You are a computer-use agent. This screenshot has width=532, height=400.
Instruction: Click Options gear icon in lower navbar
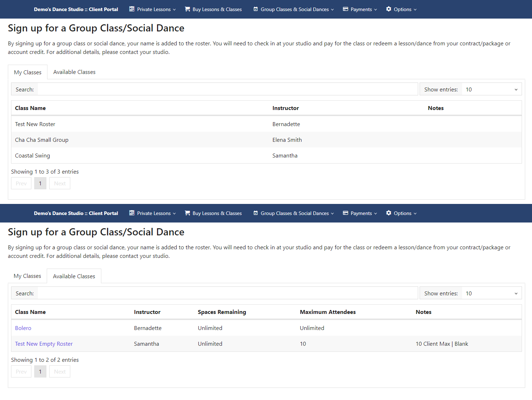coord(389,213)
